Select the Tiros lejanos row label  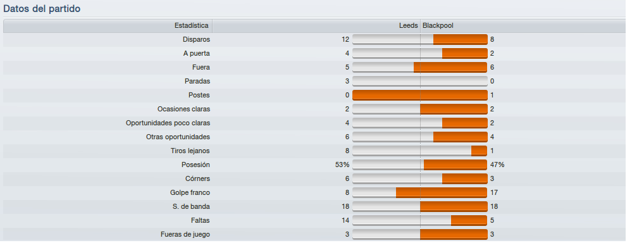coord(190,151)
